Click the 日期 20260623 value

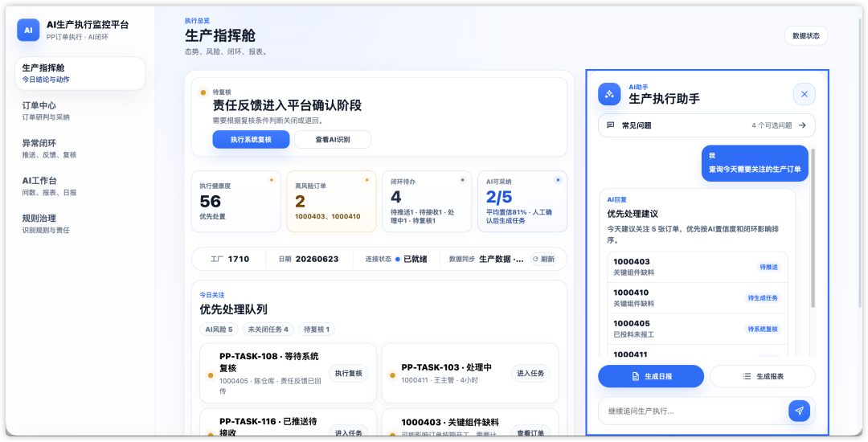point(317,259)
